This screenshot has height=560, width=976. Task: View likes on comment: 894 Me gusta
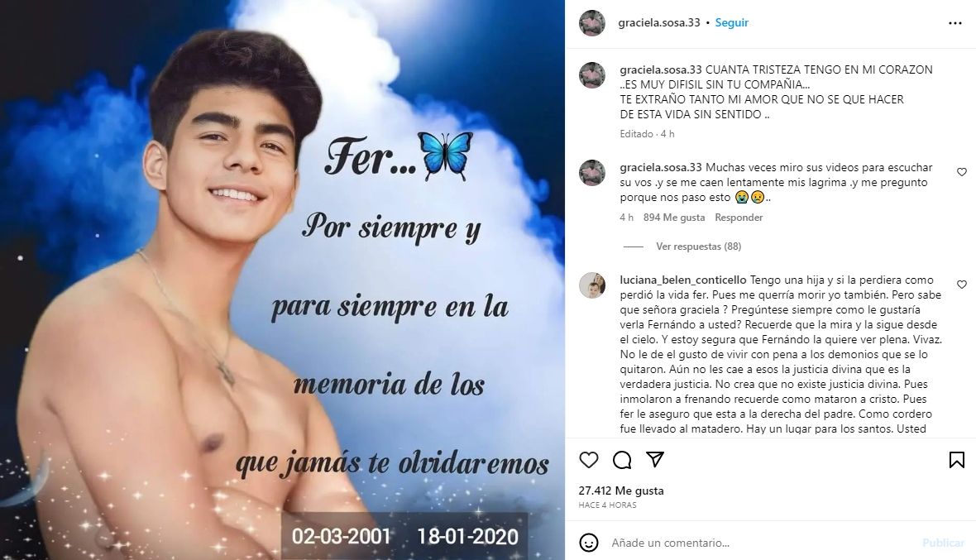click(674, 218)
